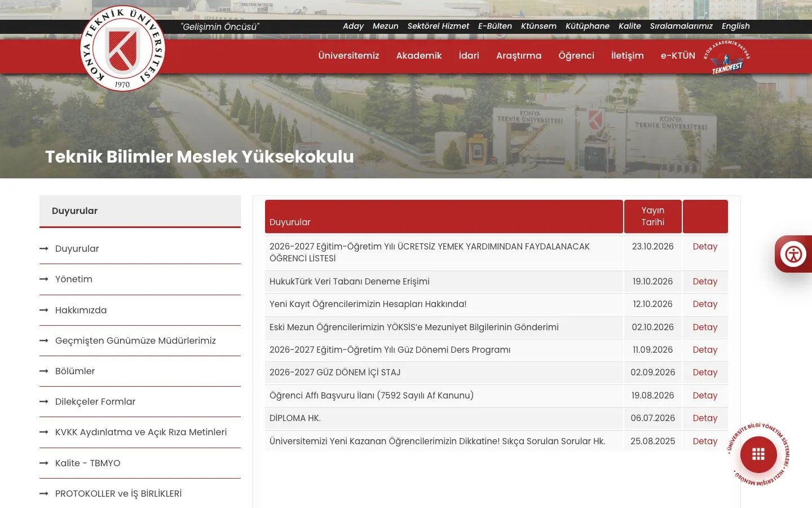Open Detay for the ÜCRETSİZ YEMEK announcement
812x508 pixels.
click(705, 247)
